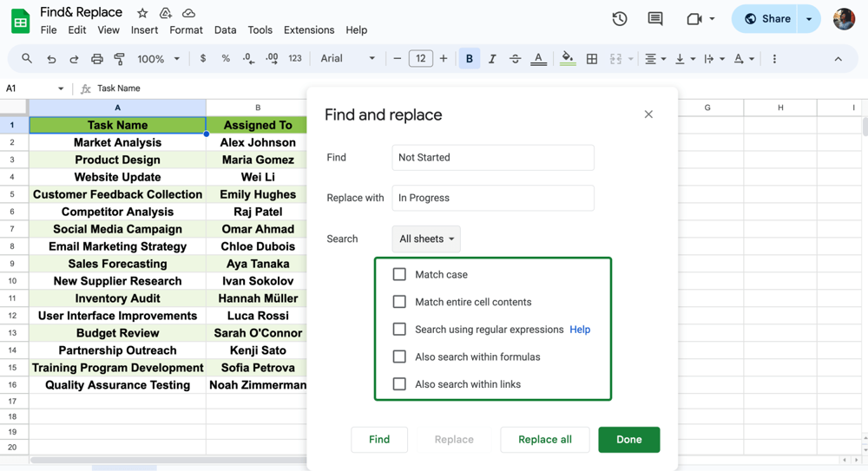Open the comments panel icon
Image resolution: width=868 pixels, height=471 pixels.
click(x=655, y=19)
